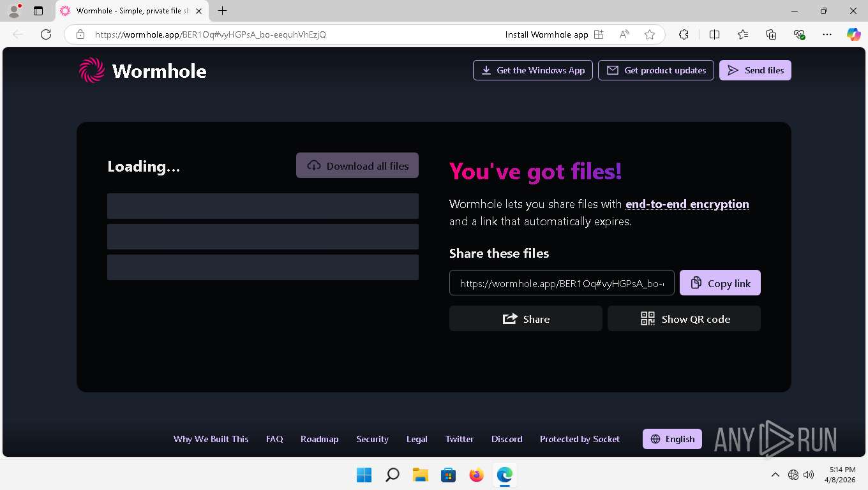The height and width of the screenshot is (490, 868).
Task: Open the English language selector
Action: tap(672, 439)
